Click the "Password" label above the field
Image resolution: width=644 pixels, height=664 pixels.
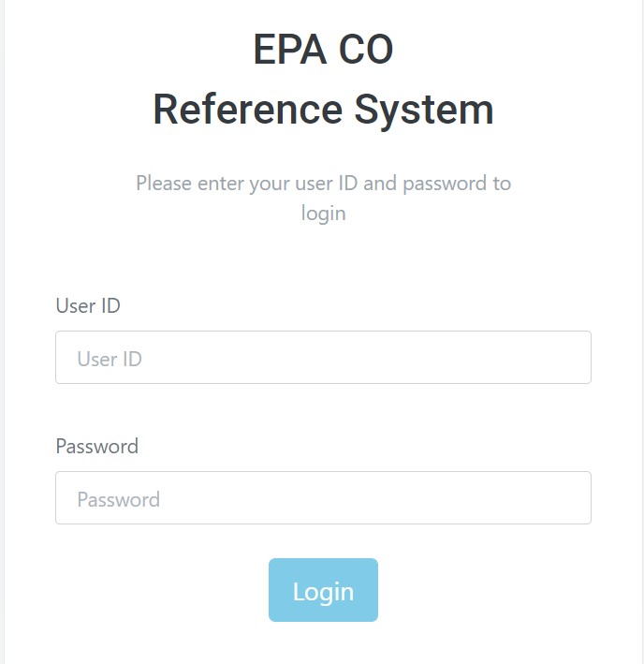(96, 446)
